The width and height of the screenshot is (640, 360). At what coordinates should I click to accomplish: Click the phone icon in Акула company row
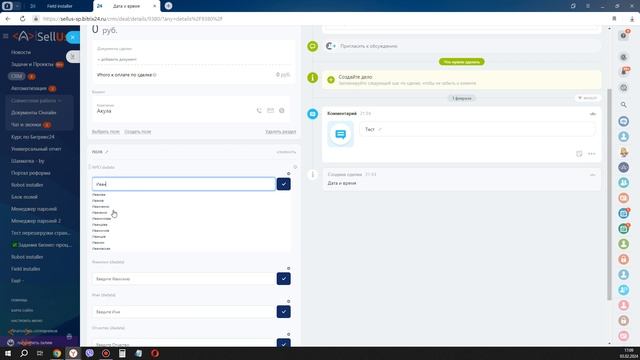[x=259, y=111]
